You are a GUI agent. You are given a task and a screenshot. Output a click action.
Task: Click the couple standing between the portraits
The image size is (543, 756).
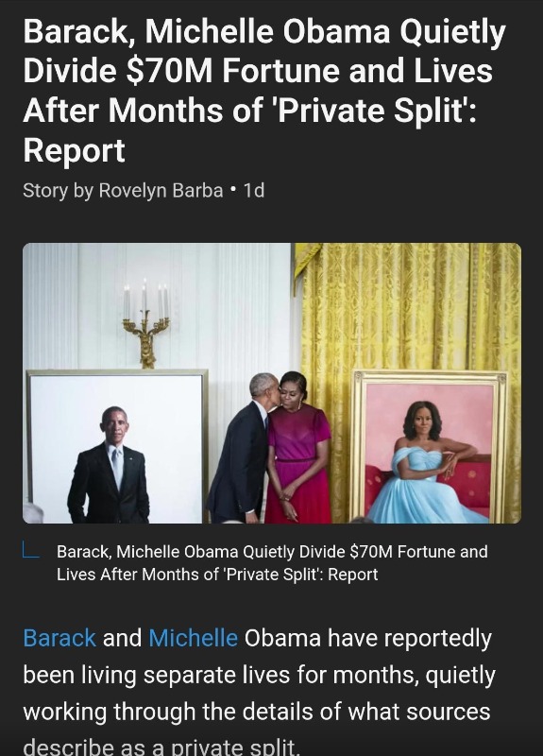(270, 447)
